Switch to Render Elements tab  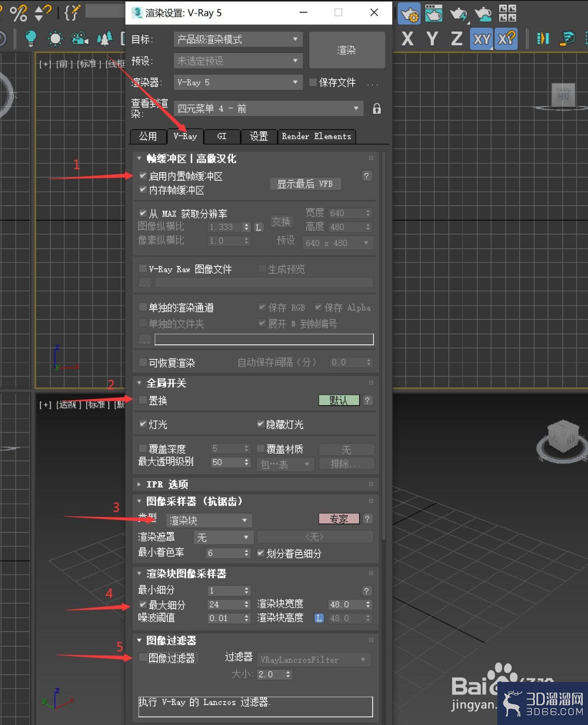click(316, 136)
